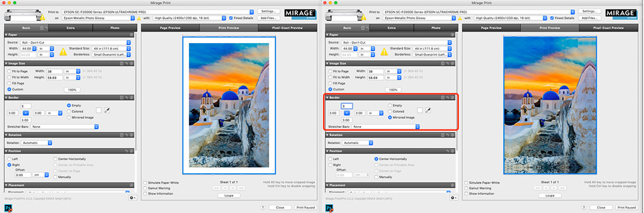Click border color swatch in right window
This screenshot has height=213, width=644.
[x=420, y=110]
